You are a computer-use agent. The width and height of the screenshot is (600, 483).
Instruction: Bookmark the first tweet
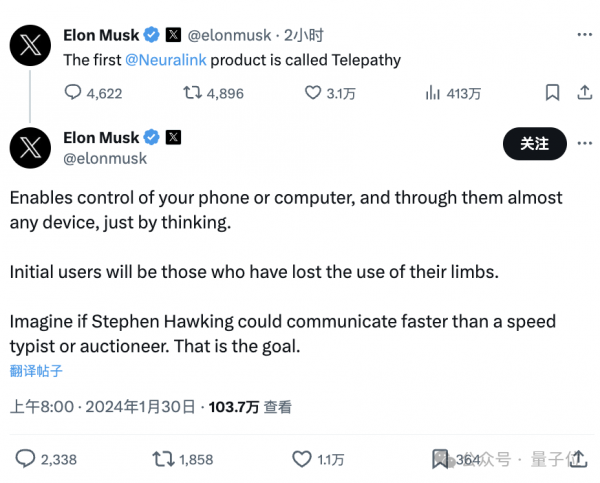[552, 93]
